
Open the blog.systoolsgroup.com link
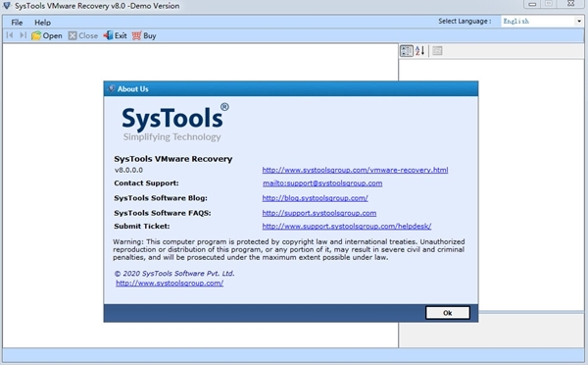[x=315, y=198]
